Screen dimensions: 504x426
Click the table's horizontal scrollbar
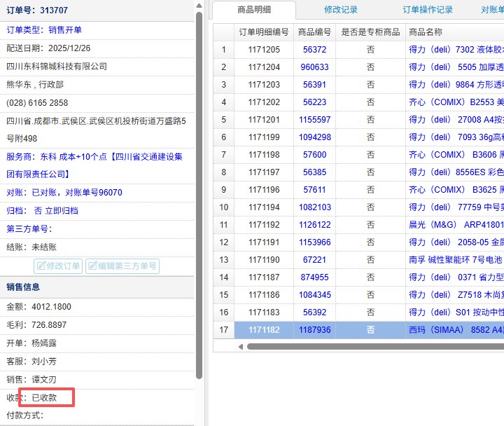point(371,346)
